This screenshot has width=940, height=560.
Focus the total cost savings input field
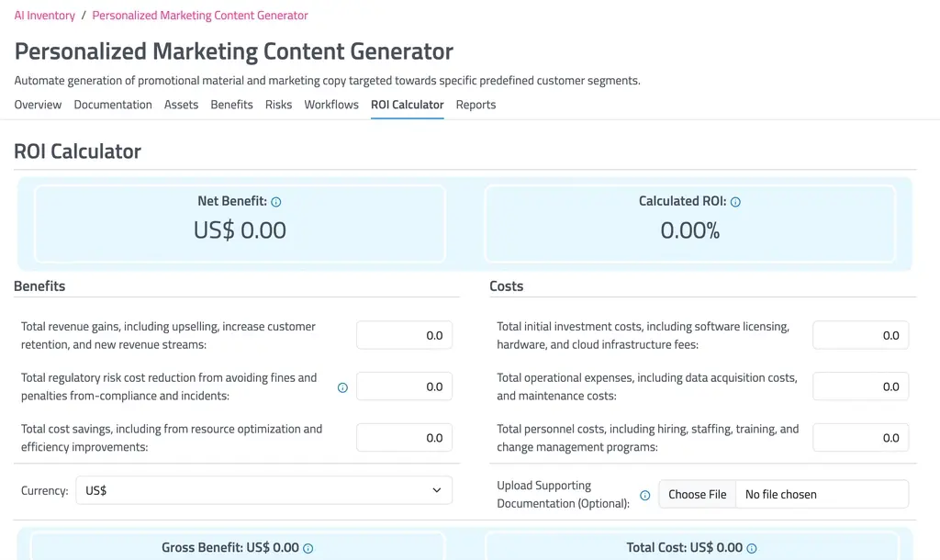[404, 438]
